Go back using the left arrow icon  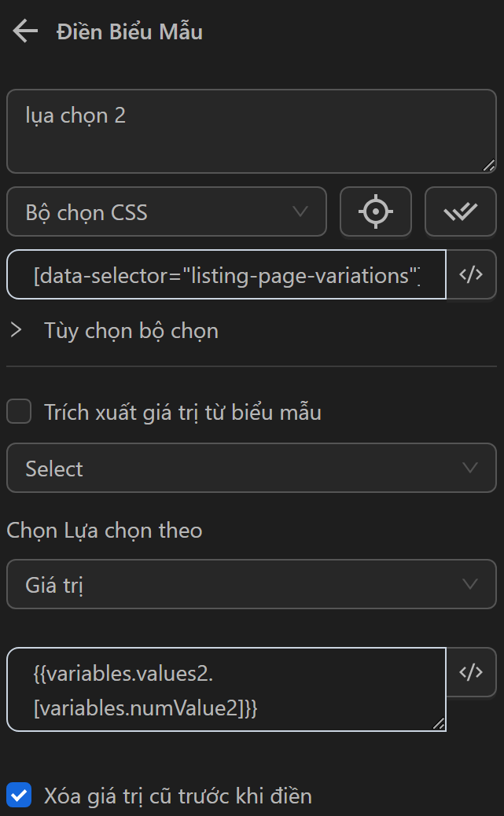coord(25,31)
